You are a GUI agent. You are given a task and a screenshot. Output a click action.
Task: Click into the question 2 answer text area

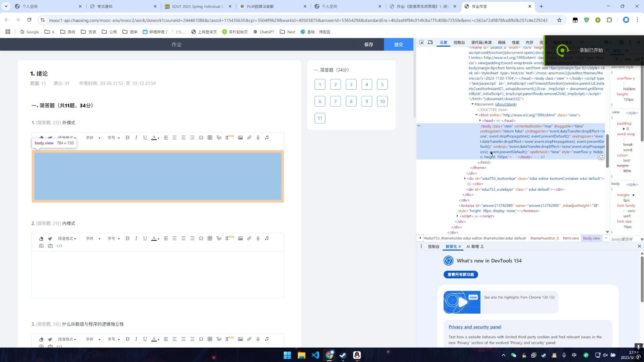click(x=158, y=275)
